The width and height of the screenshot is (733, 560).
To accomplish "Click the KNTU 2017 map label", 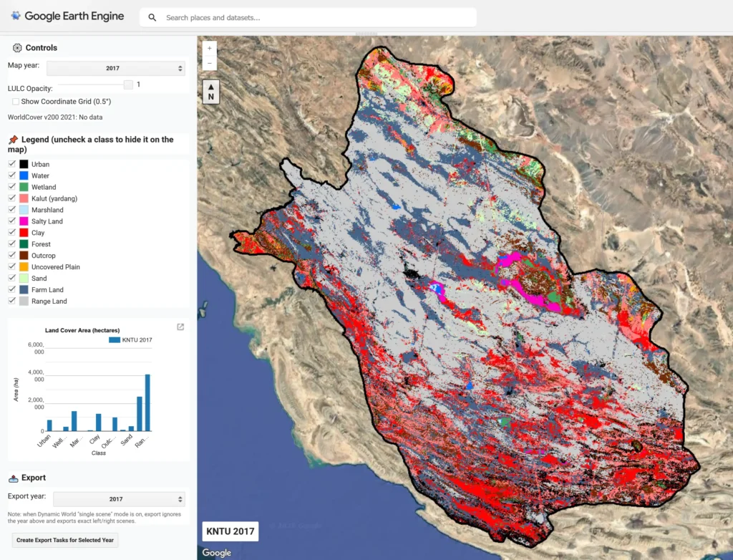I will point(230,531).
